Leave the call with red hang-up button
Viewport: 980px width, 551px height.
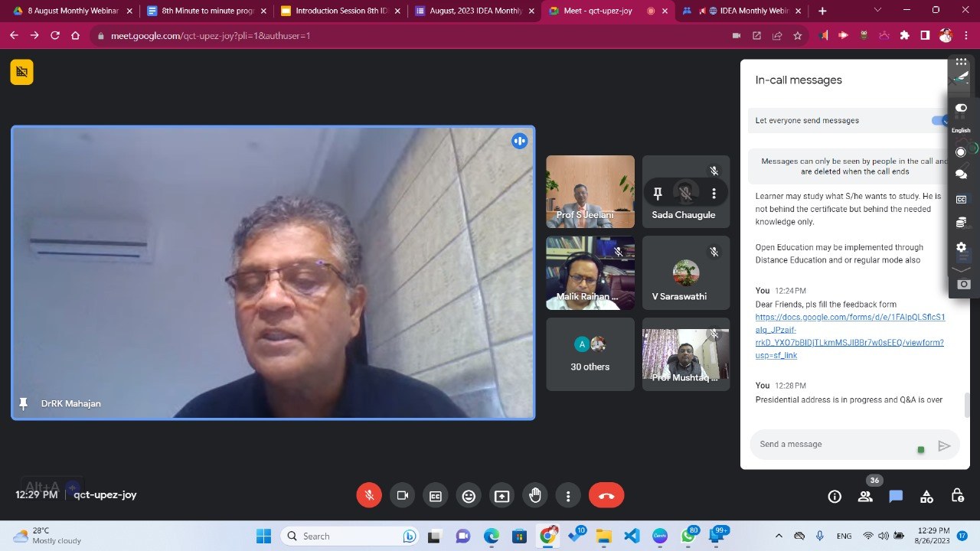[606, 496]
